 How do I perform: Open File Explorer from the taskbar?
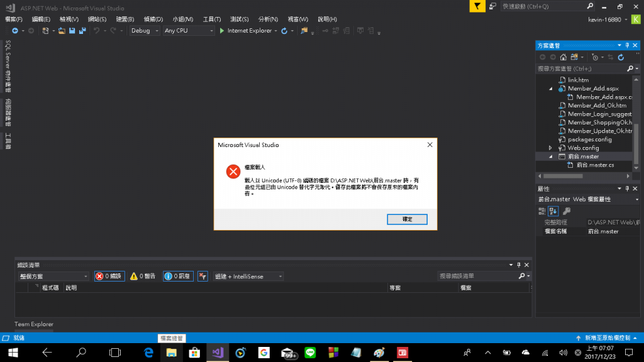(x=171, y=353)
